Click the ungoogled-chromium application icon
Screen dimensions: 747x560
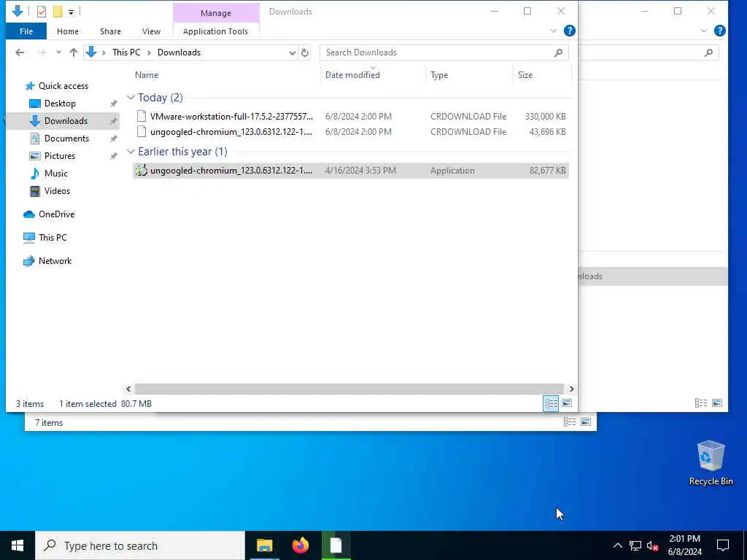click(141, 171)
